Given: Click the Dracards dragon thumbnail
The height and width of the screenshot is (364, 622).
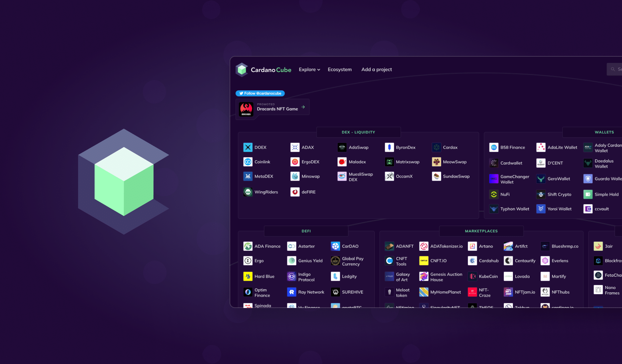Looking at the screenshot, I should click(246, 109).
